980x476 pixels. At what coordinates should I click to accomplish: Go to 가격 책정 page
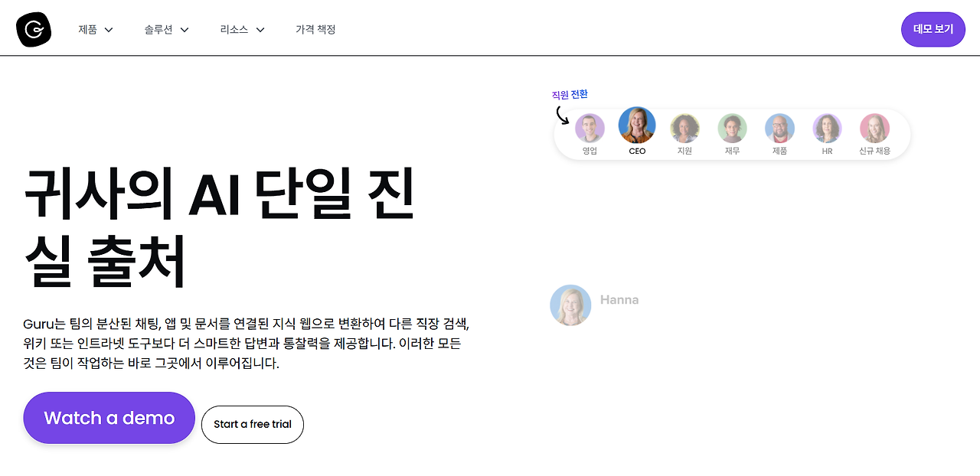click(x=315, y=30)
